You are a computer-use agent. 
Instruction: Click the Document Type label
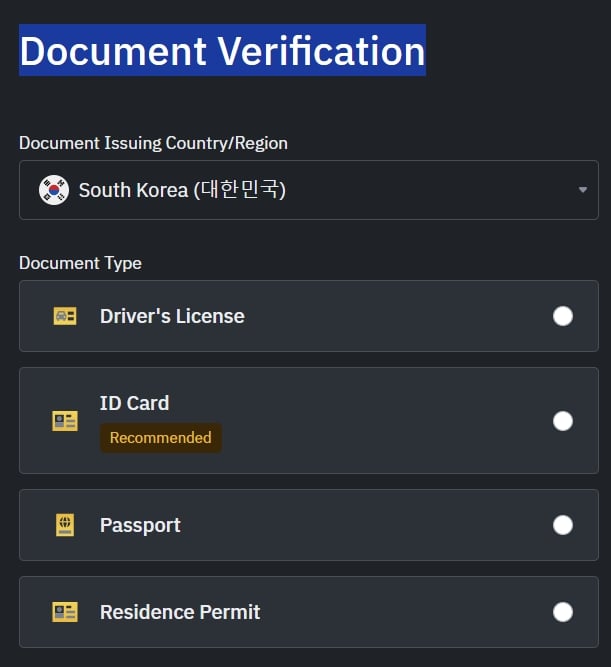[x=80, y=263]
